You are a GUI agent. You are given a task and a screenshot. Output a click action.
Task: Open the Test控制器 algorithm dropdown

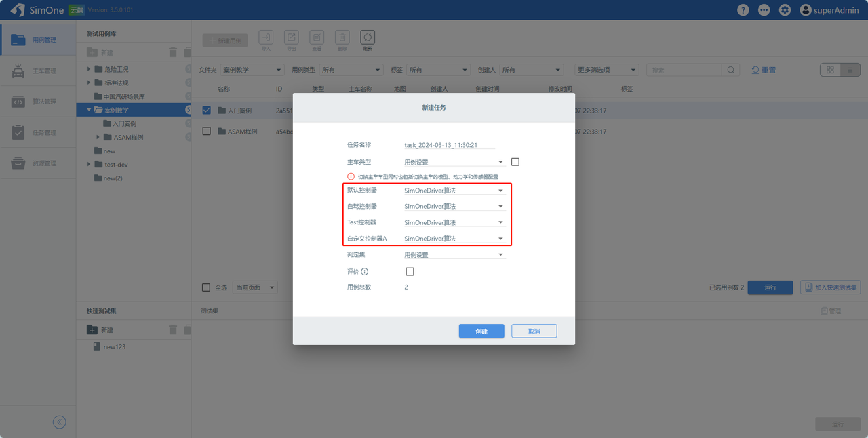click(x=454, y=222)
